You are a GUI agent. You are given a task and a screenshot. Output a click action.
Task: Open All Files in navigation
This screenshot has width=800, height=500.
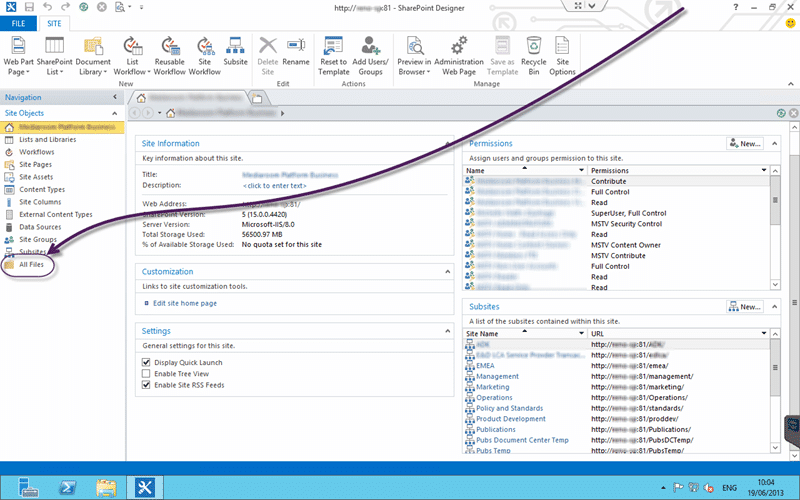click(x=31, y=264)
